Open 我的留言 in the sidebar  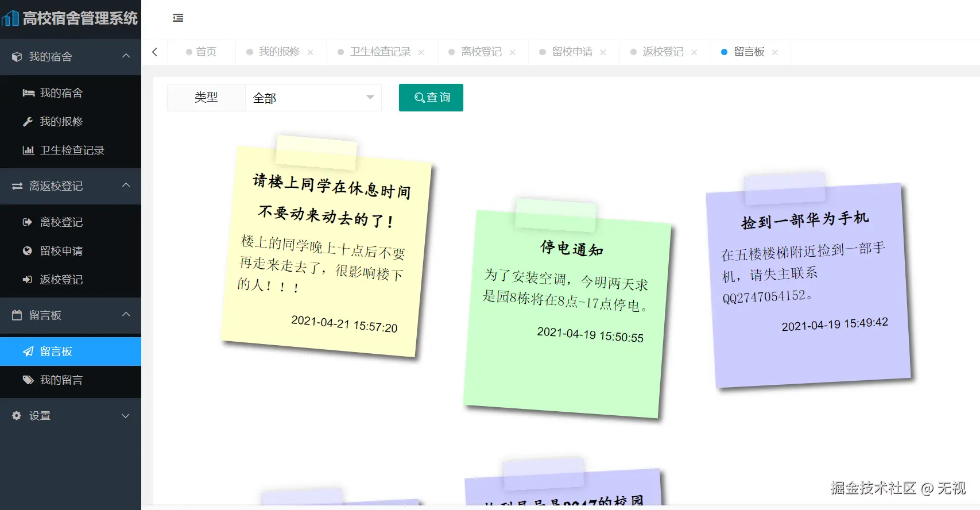pos(71,380)
